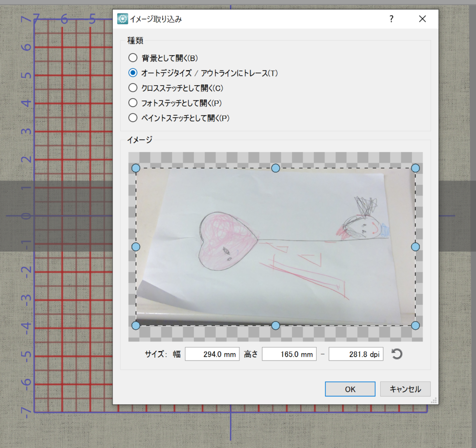Click the help question mark button

[x=391, y=19]
